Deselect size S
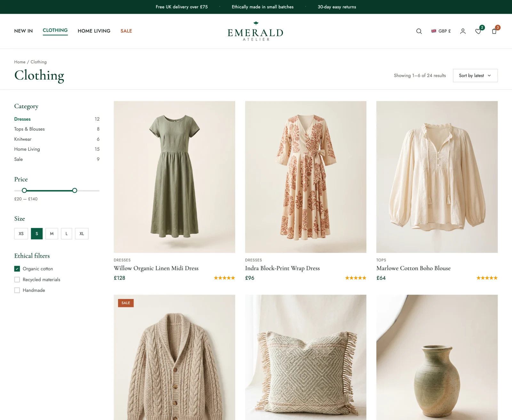Viewport: 512px width, 420px height. 37,234
